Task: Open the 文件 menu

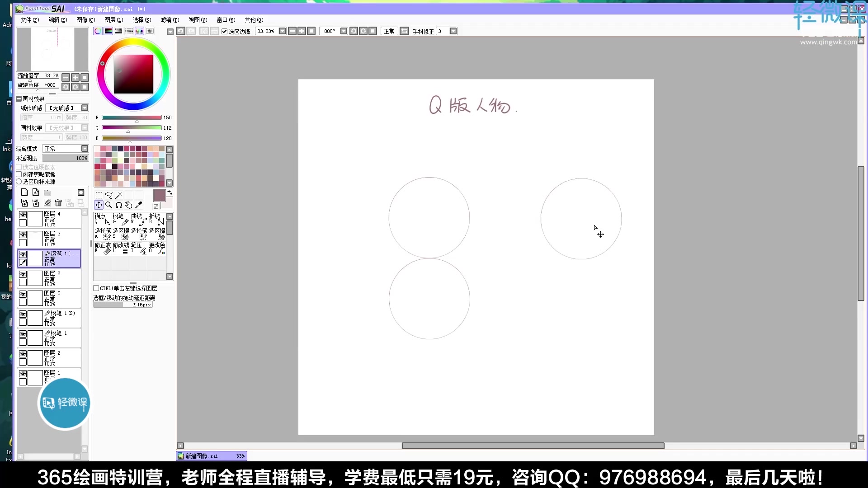Action: point(29,20)
